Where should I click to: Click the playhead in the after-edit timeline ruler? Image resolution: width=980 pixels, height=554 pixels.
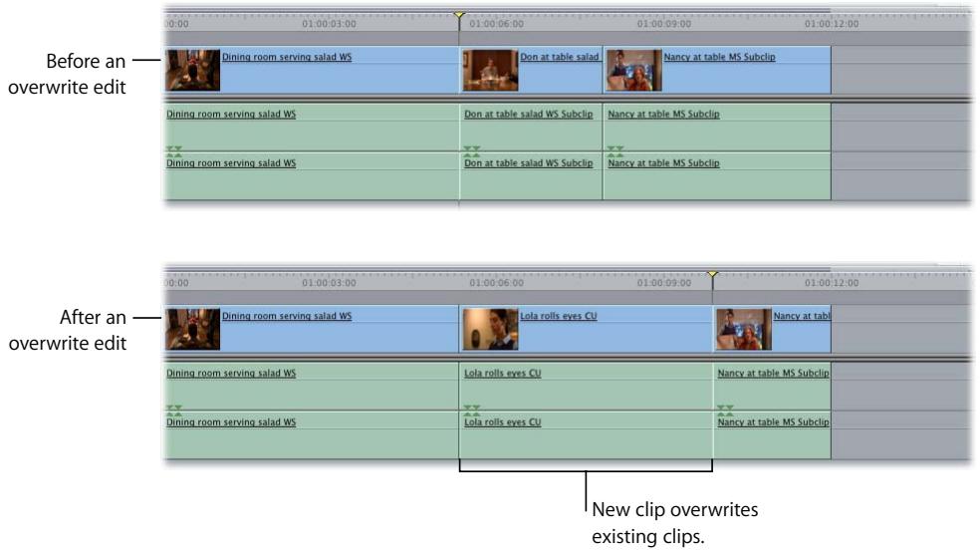click(x=712, y=274)
